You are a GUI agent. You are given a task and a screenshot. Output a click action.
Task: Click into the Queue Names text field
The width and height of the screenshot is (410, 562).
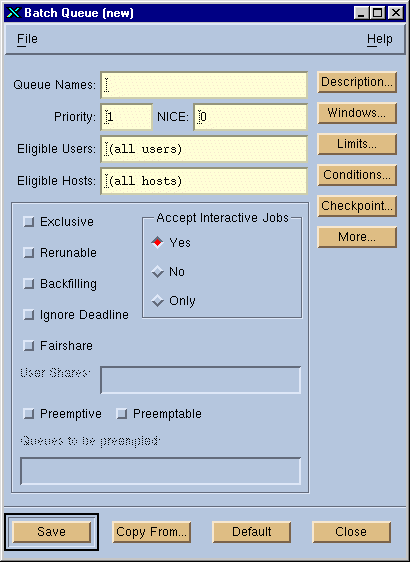click(204, 85)
